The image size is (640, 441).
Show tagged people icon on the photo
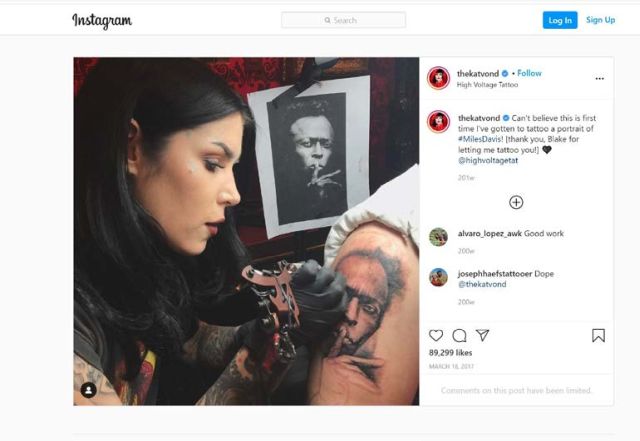click(89, 390)
